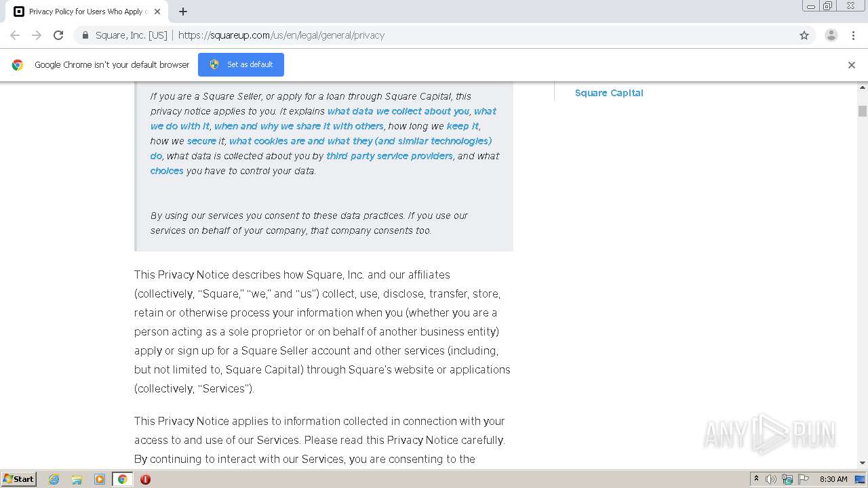Click the 8:30 AM system clock
The width and height of the screenshot is (868, 488).
click(833, 479)
